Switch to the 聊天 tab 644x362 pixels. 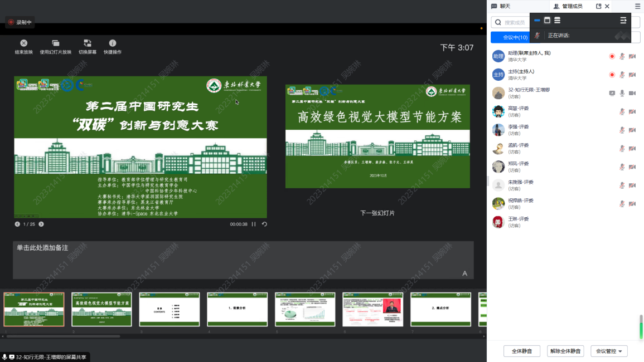click(500, 6)
